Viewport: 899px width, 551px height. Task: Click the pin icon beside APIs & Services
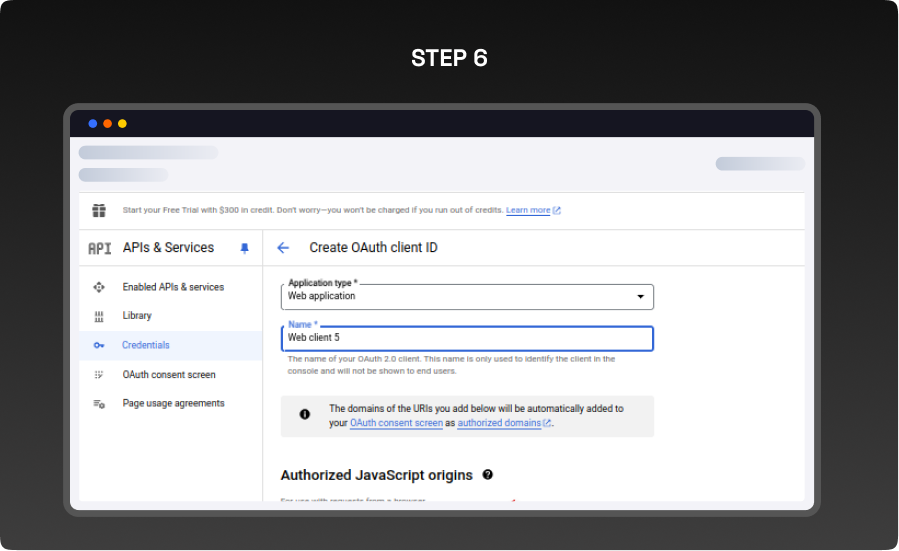[245, 248]
